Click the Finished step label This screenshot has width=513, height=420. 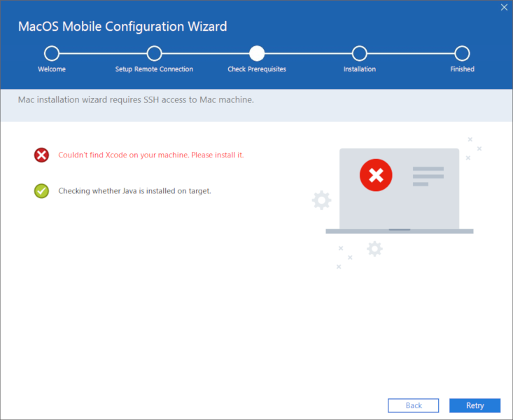pos(462,69)
